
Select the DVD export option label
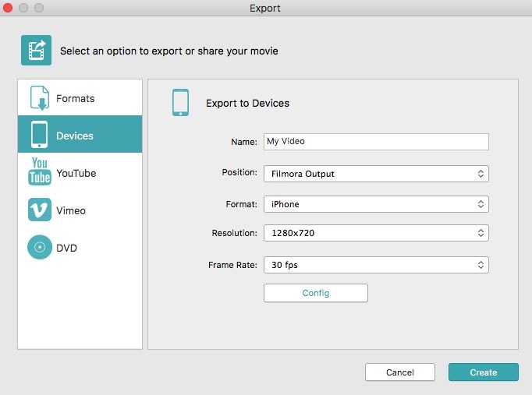pyautogui.click(x=66, y=248)
